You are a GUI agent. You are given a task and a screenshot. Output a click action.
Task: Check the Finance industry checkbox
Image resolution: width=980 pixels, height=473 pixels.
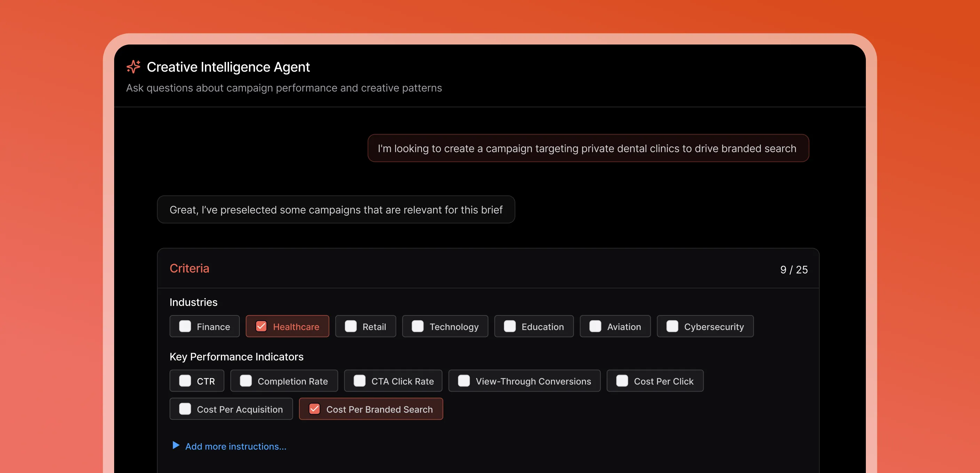[185, 326]
